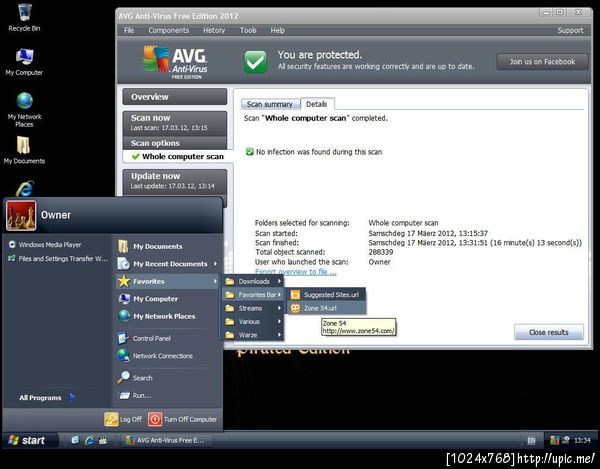Open All Programs list
Viewport: 600px width, 469px height.
pyautogui.click(x=47, y=398)
